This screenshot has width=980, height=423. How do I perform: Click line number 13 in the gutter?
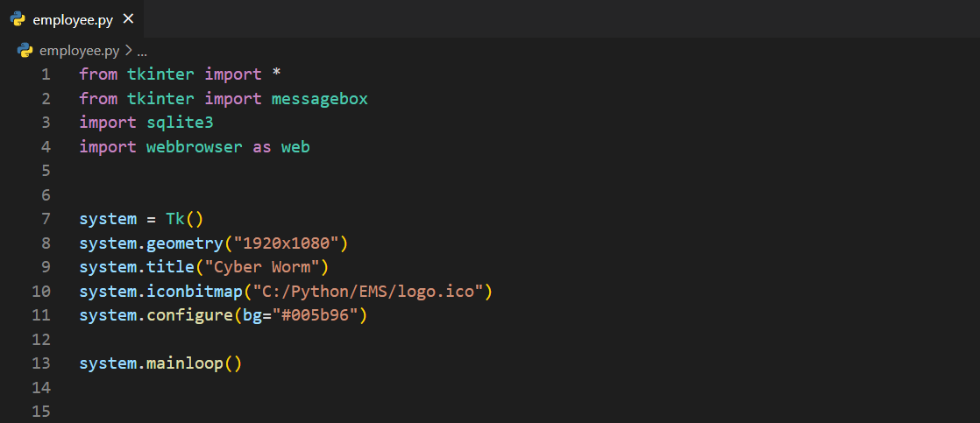[41, 363]
